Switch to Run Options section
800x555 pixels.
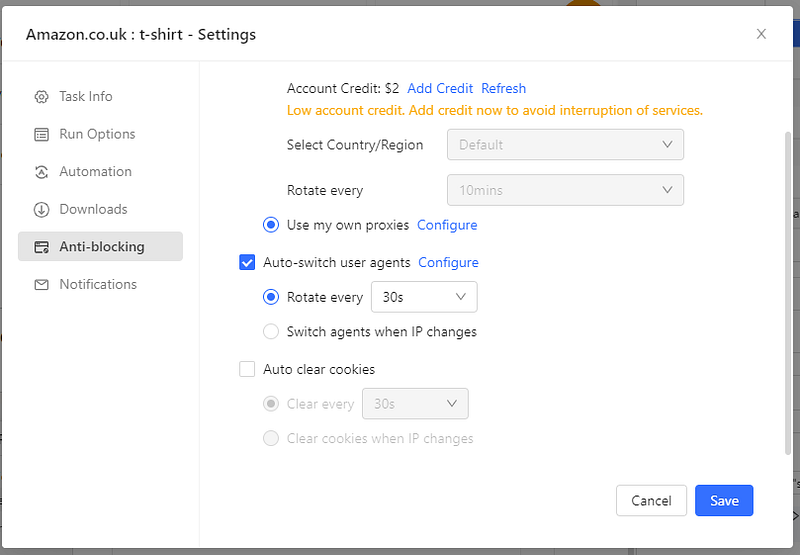(101, 134)
